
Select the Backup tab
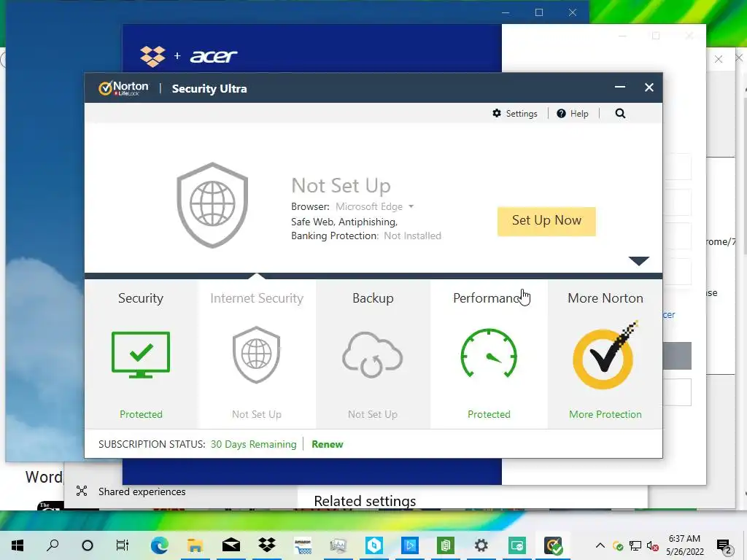click(373, 354)
